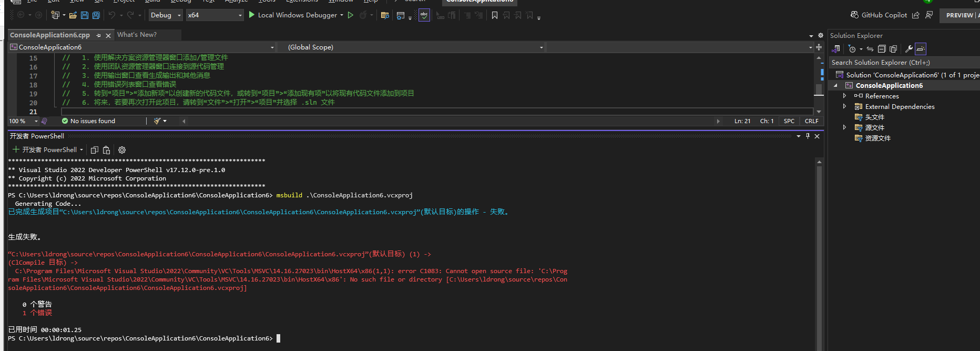Click the Save All icon

[x=96, y=15]
